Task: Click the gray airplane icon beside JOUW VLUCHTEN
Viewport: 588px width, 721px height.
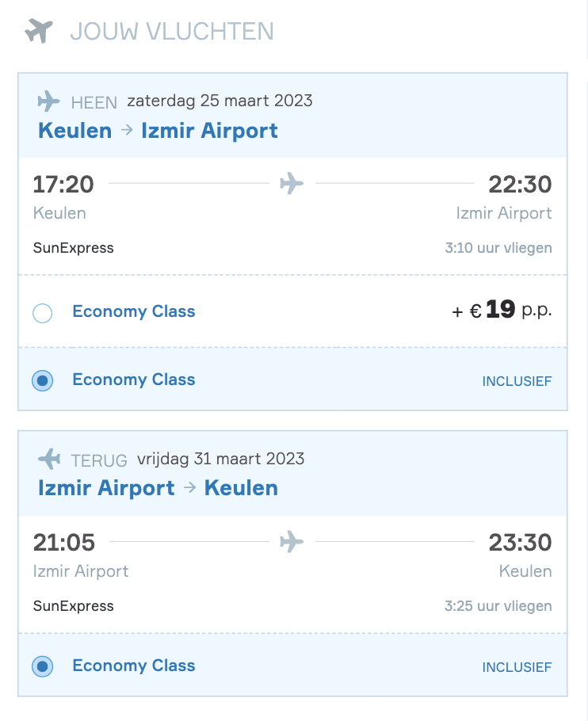Action: 39,31
